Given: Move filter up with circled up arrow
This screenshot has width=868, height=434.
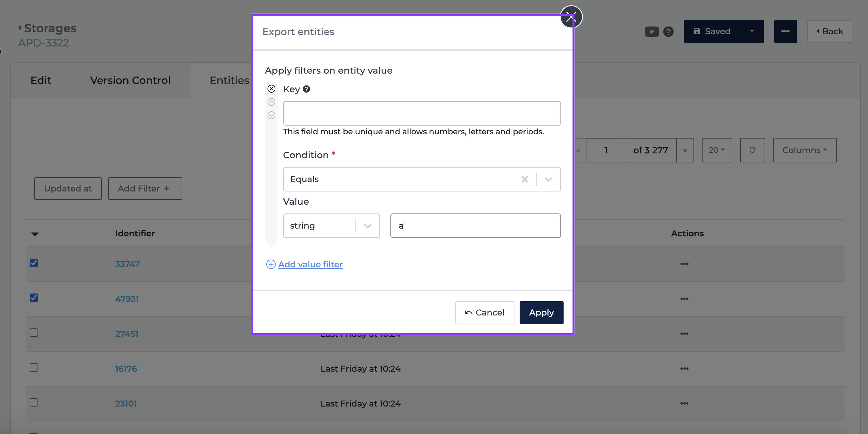Looking at the screenshot, I should [x=271, y=102].
